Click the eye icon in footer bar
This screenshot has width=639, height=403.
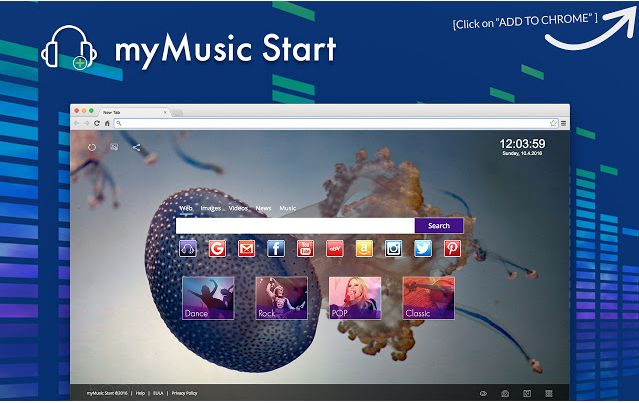[483, 394]
